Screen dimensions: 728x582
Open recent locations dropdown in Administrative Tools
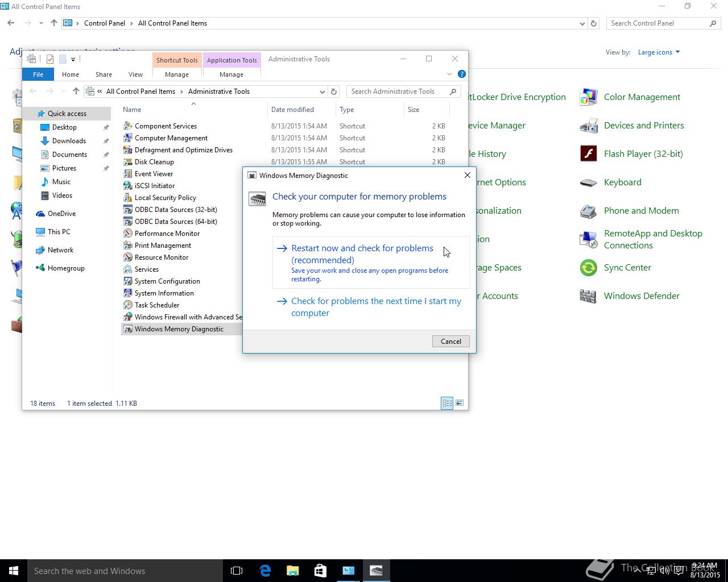63,92
